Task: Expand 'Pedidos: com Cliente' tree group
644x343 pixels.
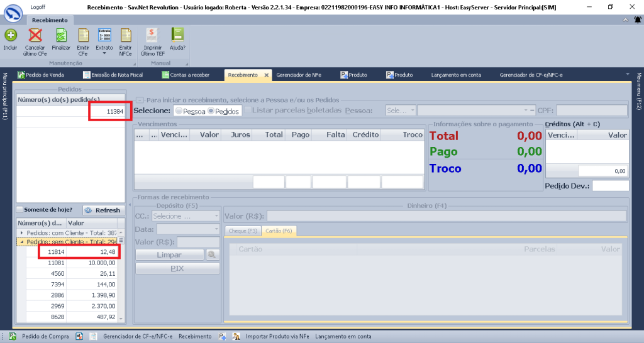Action: [22, 232]
